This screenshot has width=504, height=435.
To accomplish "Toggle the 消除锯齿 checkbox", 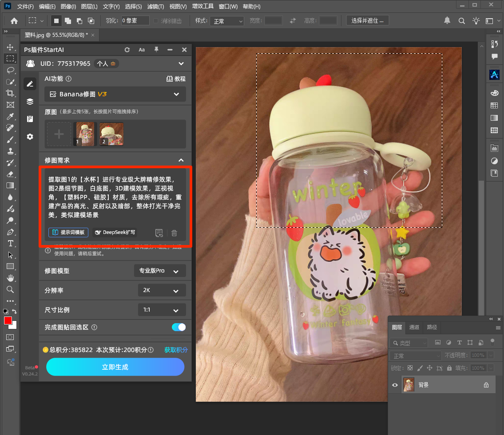I will (156, 21).
